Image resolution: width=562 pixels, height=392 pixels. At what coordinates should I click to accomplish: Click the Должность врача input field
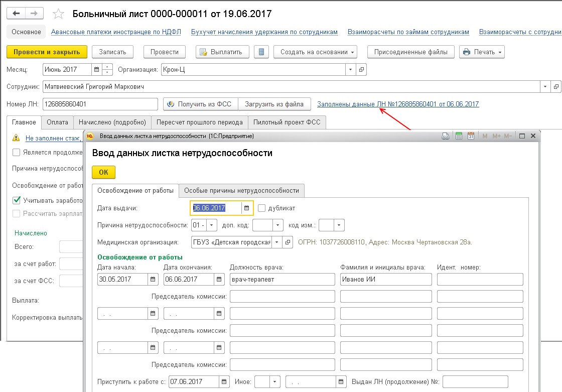pos(282,279)
